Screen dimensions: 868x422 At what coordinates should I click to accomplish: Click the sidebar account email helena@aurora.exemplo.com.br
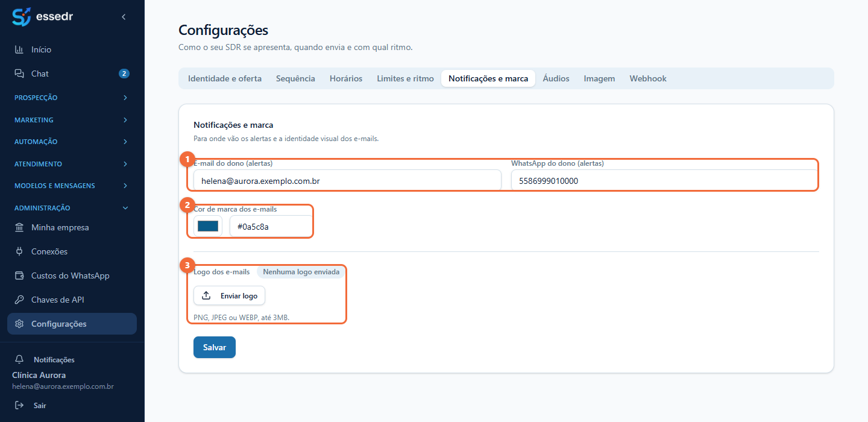click(x=63, y=386)
